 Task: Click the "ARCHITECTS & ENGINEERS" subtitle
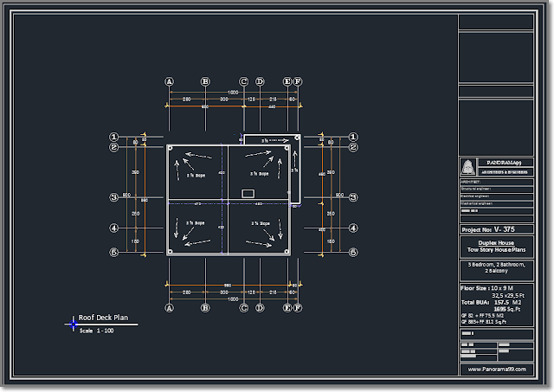click(504, 172)
